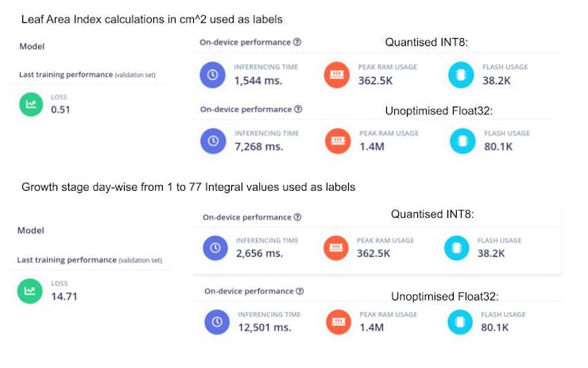
Task: Select the RAM chip icon in the 12,501 ms row
Action: 337,321
